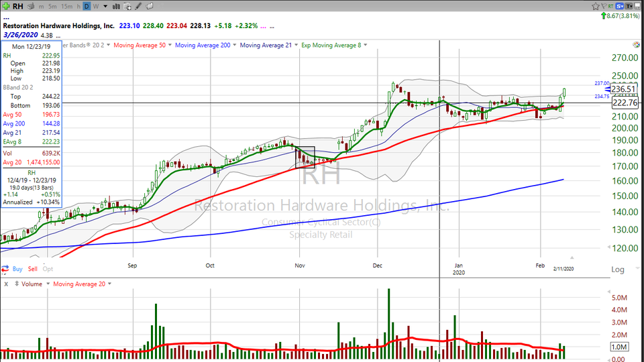The height and width of the screenshot is (362, 644).
Task: Open the Moving Average 21 dropdown
Action: (296, 45)
